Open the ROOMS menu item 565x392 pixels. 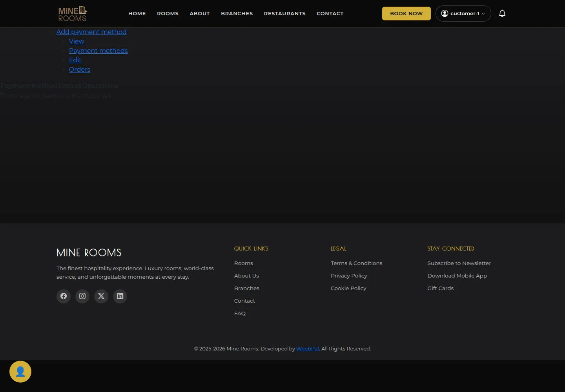168,13
